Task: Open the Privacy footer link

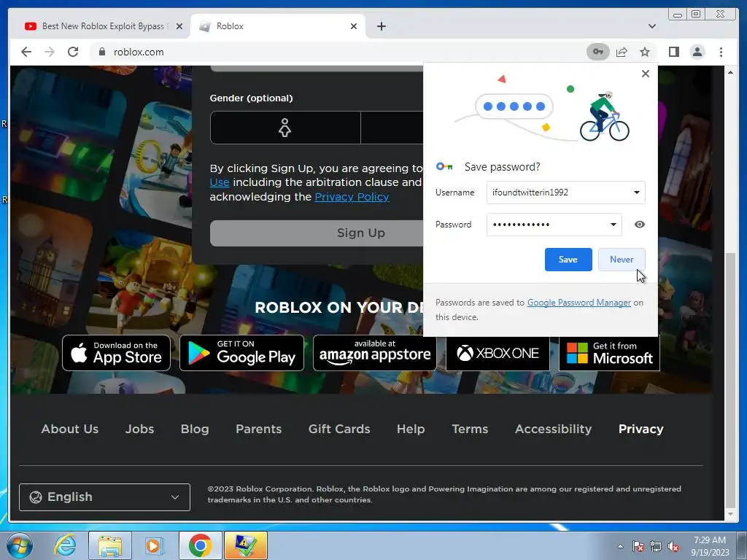Action: [x=640, y=429]
